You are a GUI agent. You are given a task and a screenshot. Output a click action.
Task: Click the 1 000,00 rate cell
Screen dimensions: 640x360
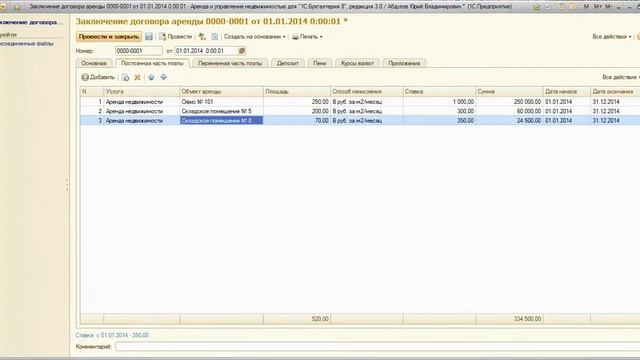coord(439,102)
